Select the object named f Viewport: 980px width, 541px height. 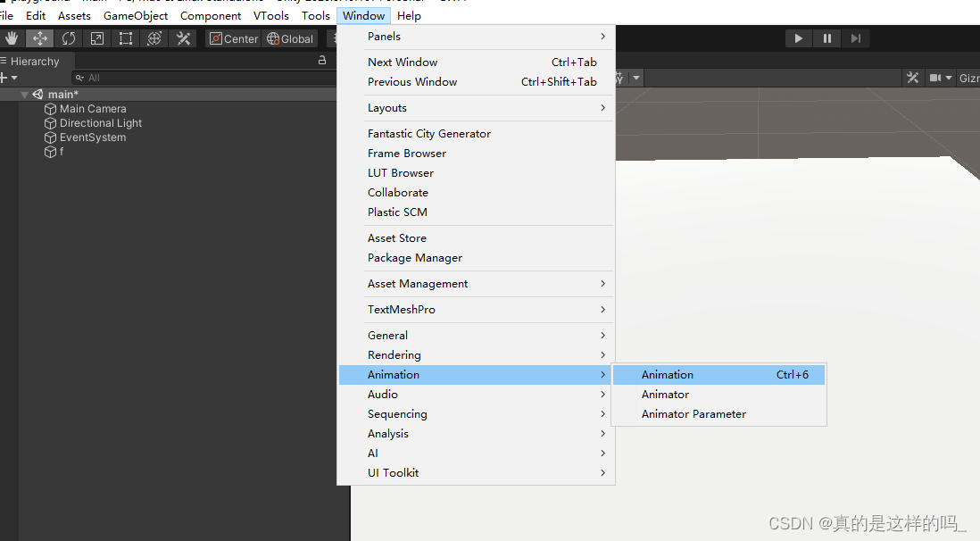tap(54, 152)
